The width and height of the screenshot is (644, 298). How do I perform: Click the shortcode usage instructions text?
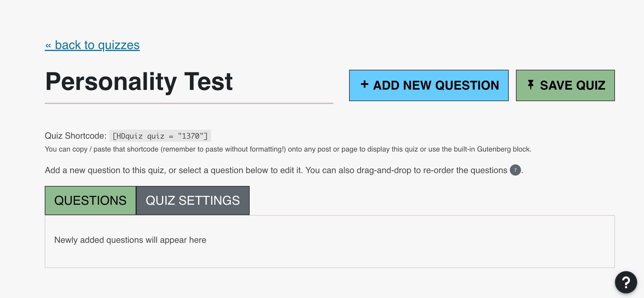click(x=288, y=149)
